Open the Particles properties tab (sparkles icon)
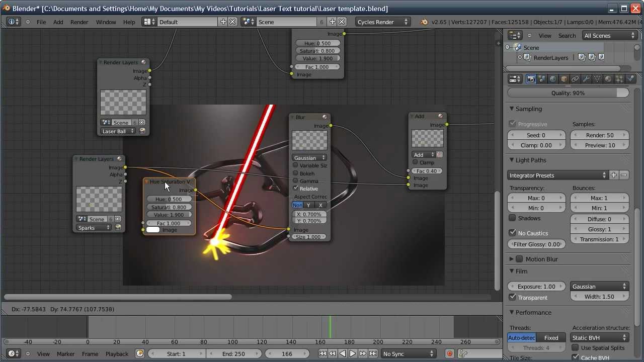Screen dimensions: 644x362 point(619,79)
